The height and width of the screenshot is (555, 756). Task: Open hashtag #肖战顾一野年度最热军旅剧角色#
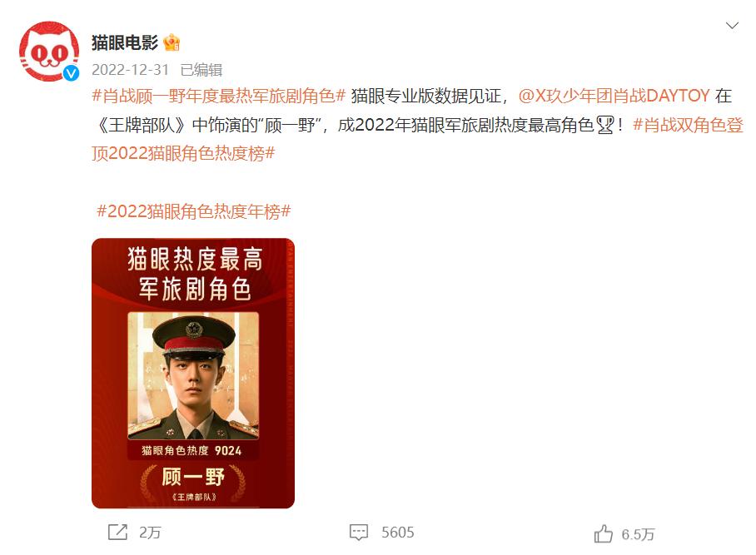click(219, 96)
